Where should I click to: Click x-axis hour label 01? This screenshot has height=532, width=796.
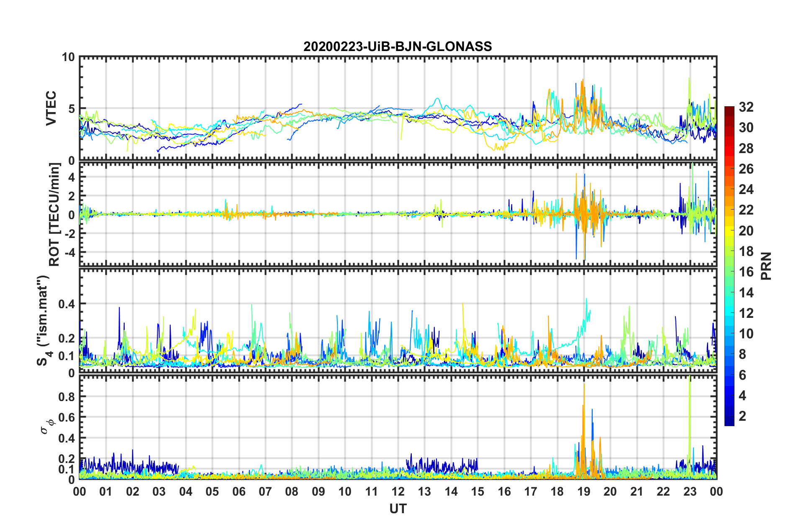coord(106,491)
